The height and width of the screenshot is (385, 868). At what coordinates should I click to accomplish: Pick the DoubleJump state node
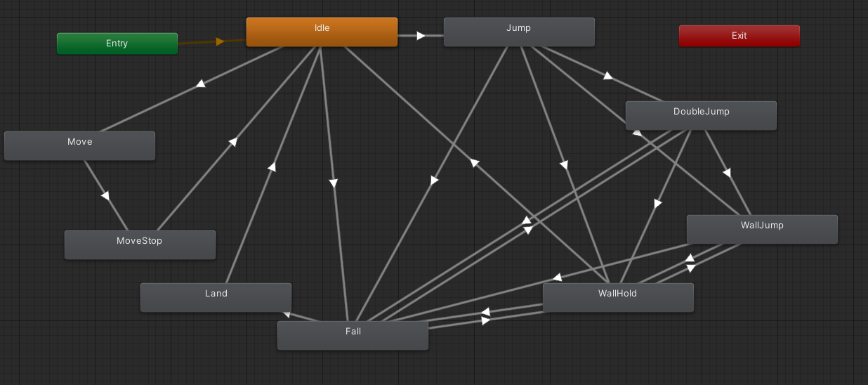pos(701,116)
